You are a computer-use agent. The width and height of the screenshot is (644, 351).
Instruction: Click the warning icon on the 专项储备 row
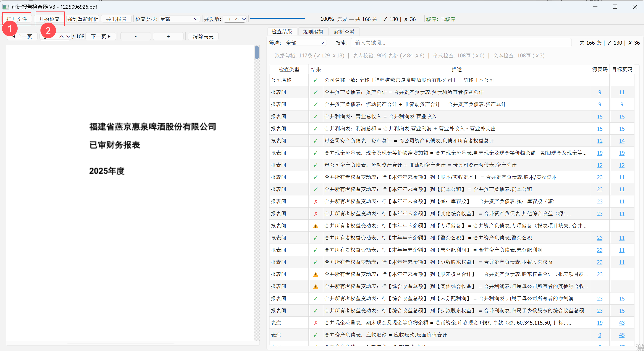[316, 226]
